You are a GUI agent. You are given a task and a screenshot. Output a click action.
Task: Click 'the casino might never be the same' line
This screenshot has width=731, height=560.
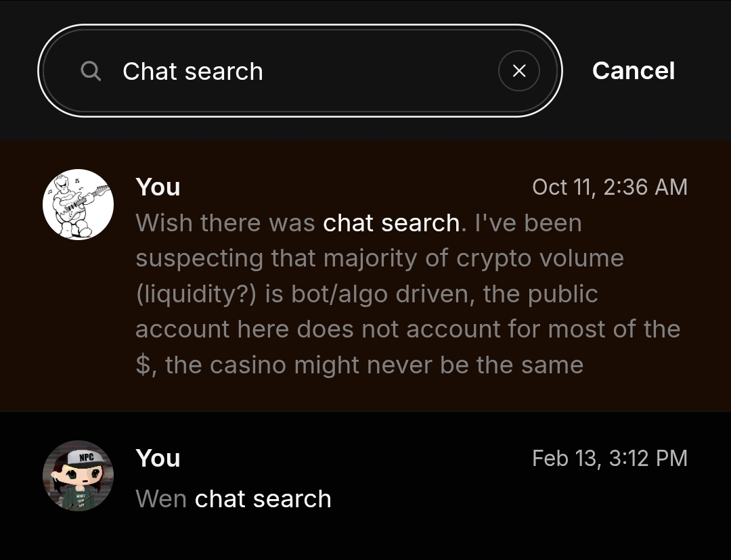[x=374, y=365]
